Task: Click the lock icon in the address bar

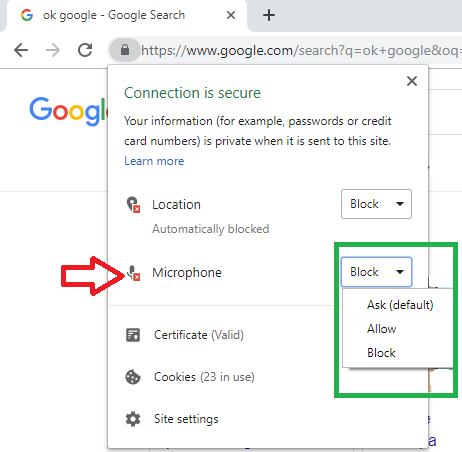Action: pos(125,50)
